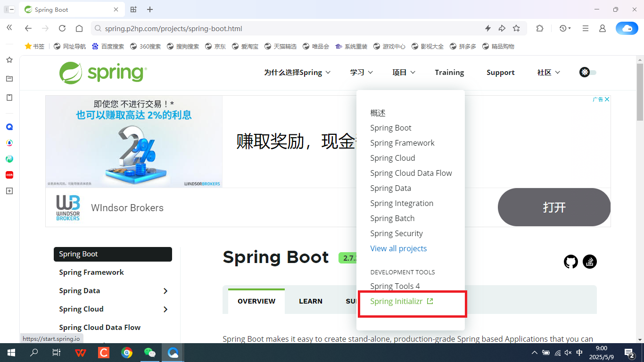Click the View all projects link
The image size is (644, 362).
click(x=399, y=248)
